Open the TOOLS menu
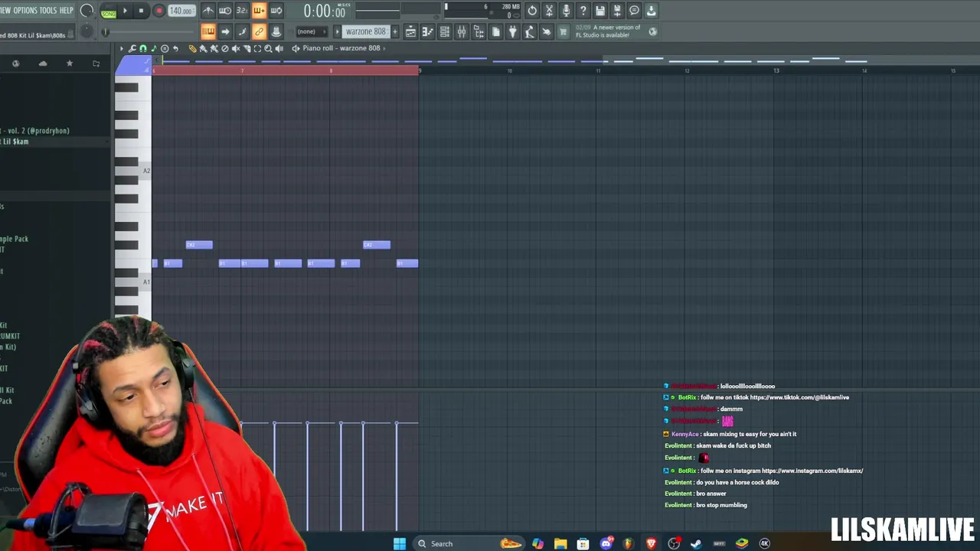The height and width of the screenshot is (551, 980). coord(48,11)
